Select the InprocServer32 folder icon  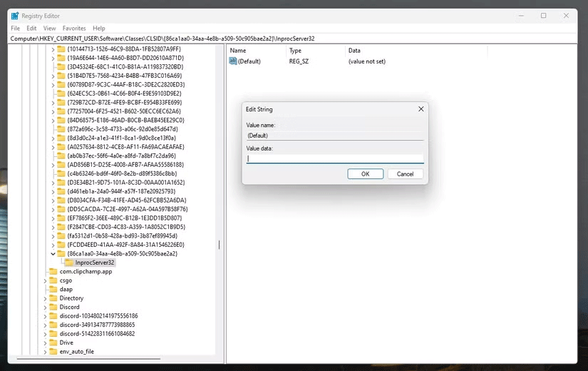click(x=69, y=263)
